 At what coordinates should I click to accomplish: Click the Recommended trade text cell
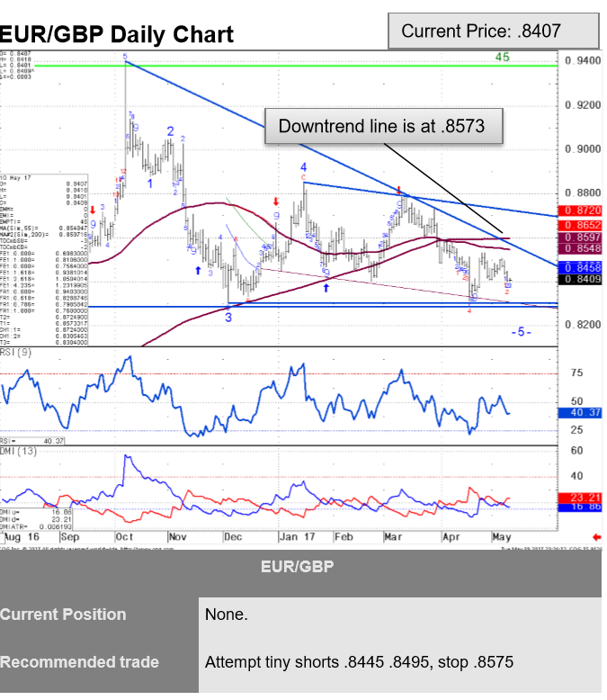pos(359,662)
